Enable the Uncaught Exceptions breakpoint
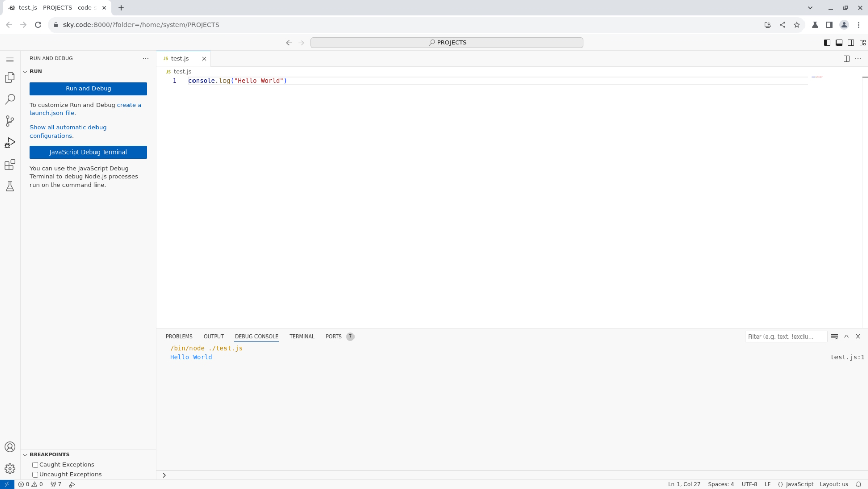The width and height of the screenshot is (868, 489). pyautogui.click(x=35, y=474)
